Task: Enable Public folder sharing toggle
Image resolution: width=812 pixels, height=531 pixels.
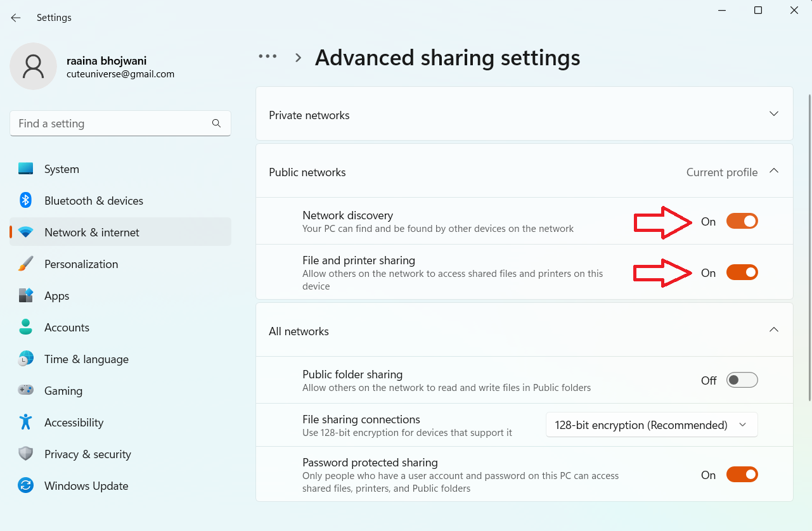Action: pyautogui.click(x=742, y=380)
